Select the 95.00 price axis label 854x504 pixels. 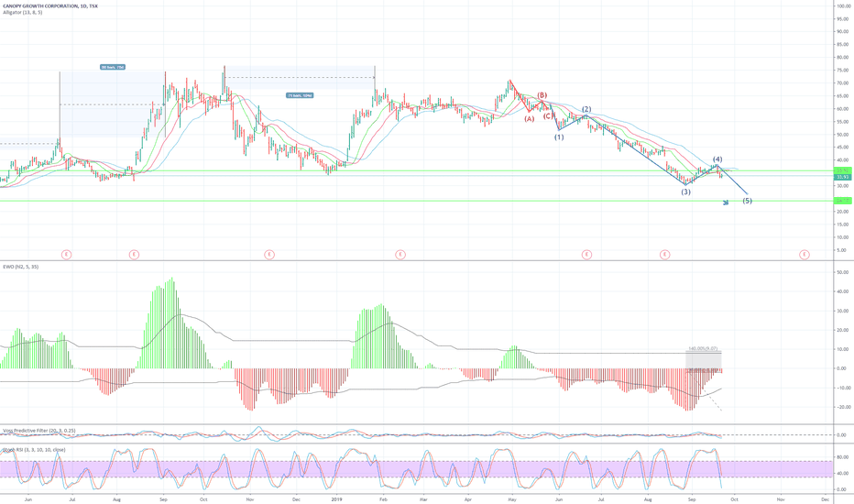843,18
